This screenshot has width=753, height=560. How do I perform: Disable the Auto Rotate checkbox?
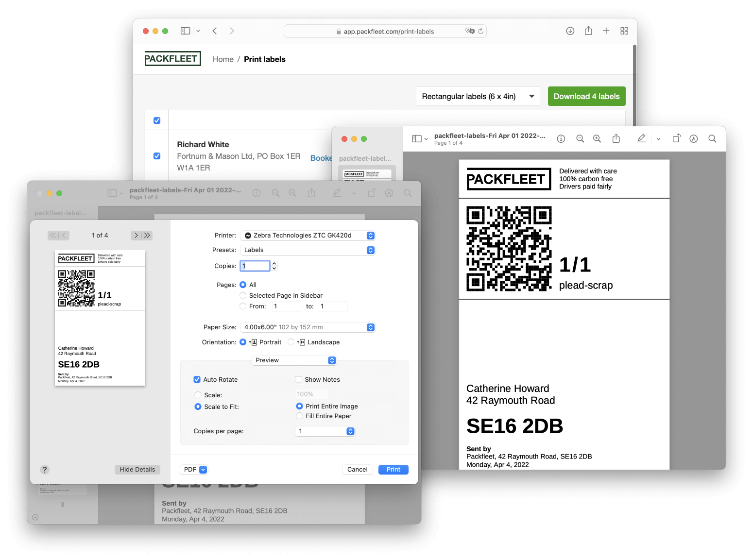[197, 380]
